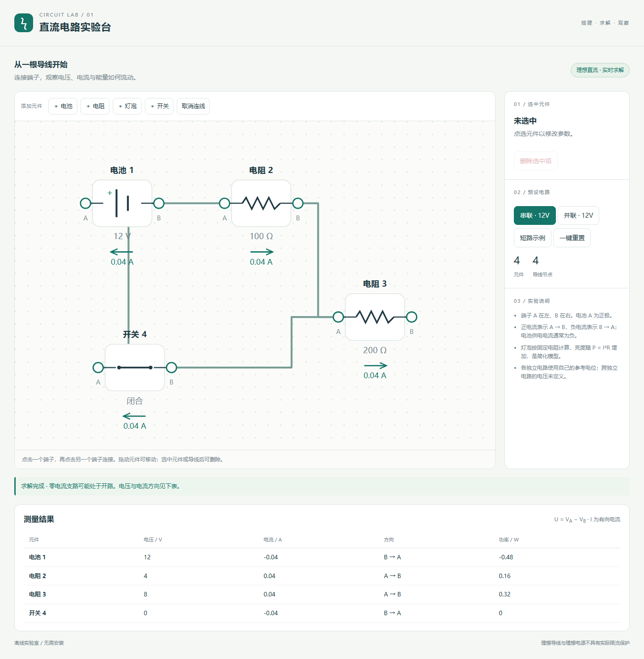
Task: Click the 电阻 3 row name in results
Action: point(38,594)
